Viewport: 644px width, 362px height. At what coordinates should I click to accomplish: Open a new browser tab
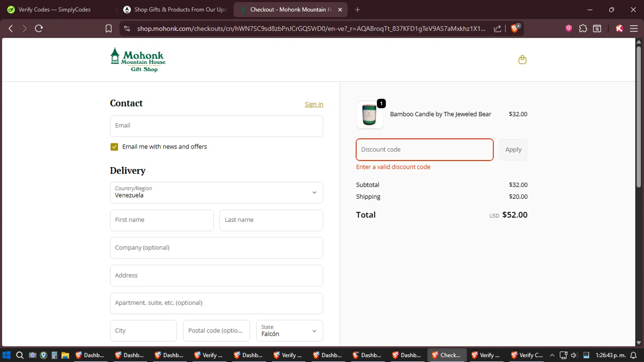(x=358, y=9)
